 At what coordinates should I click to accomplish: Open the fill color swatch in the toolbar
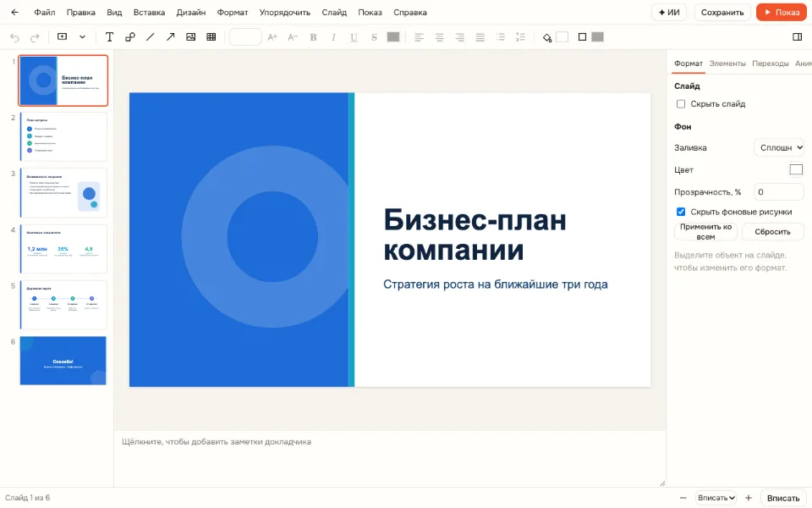[562, 36]
